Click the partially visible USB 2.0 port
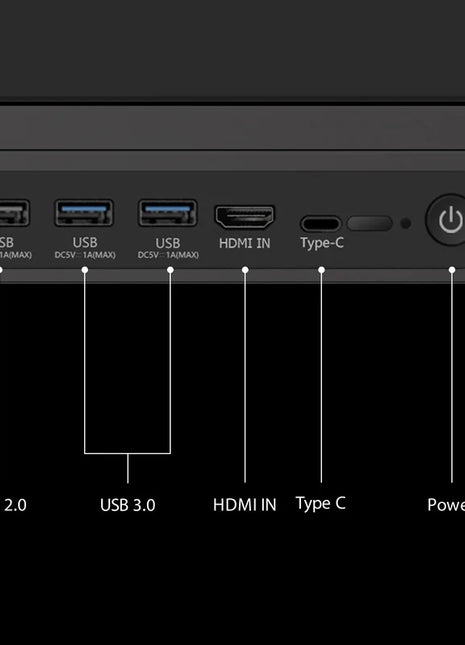Screen dimensions: 465x645 pyautogui.click(x=14, y=213)
